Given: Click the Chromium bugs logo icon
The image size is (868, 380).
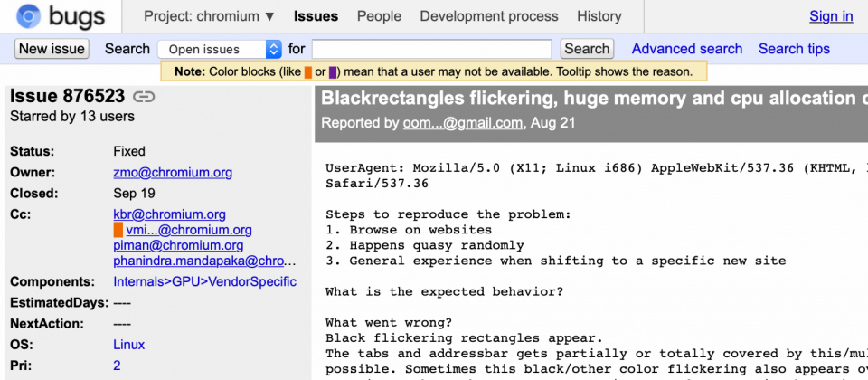Looking at the screenshot, I should [28, 16].
